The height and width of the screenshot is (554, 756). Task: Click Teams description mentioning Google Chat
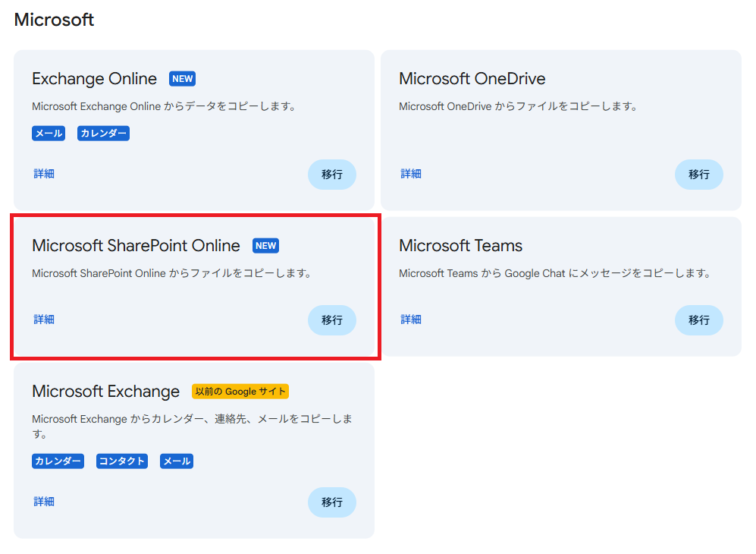point(555,273)
